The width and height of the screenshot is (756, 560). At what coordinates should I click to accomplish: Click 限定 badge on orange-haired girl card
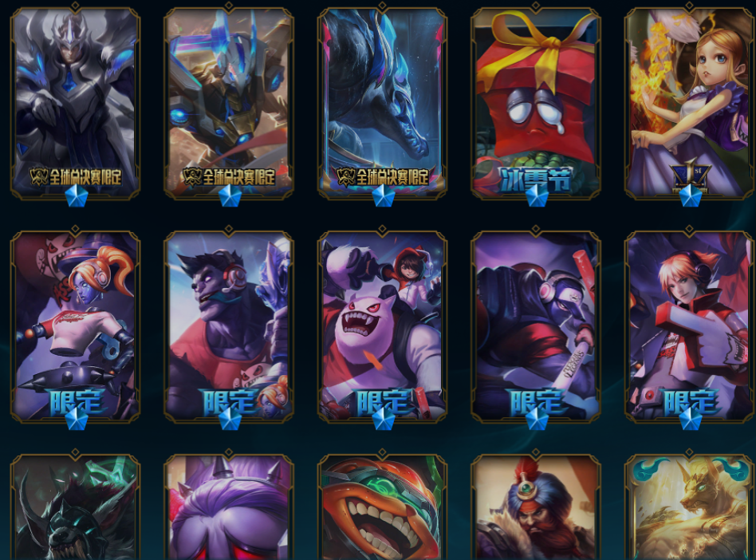coord(76,402)
